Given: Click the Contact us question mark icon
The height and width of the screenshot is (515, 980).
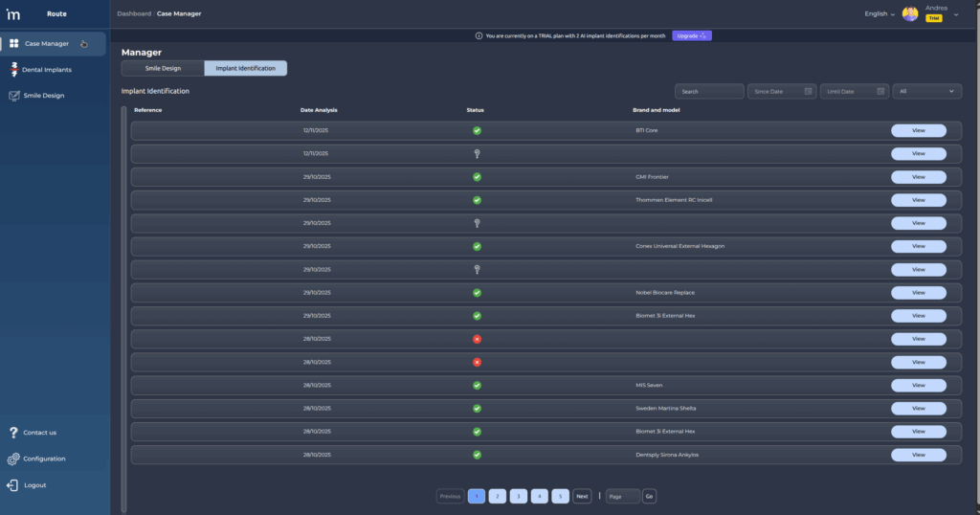Looking at the screenshot, I should [x=14, y=433].
